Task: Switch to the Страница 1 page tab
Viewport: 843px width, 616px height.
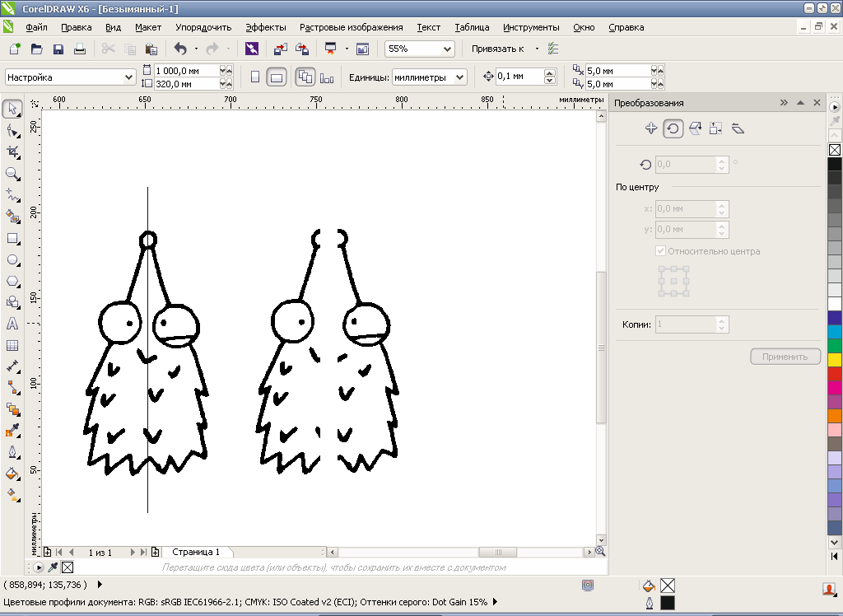Action: [196, 552]
